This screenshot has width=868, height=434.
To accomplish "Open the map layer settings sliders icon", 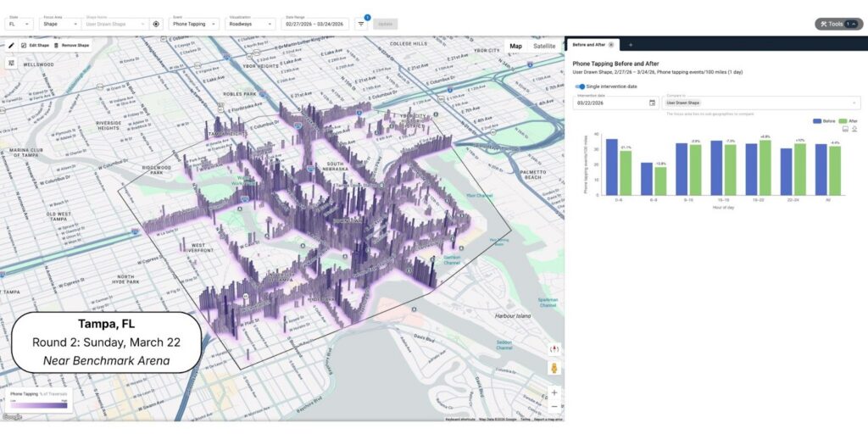I will pos(11,63).
